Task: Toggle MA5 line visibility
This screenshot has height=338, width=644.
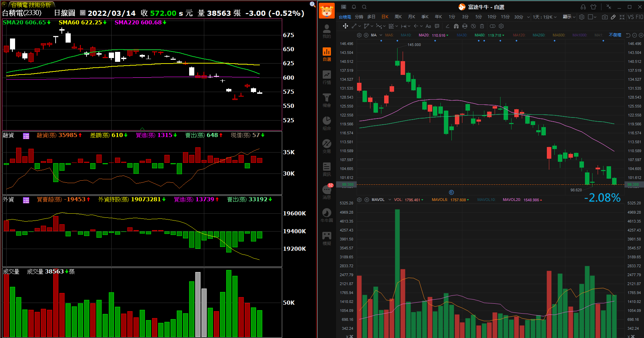Action: point(389,35)
